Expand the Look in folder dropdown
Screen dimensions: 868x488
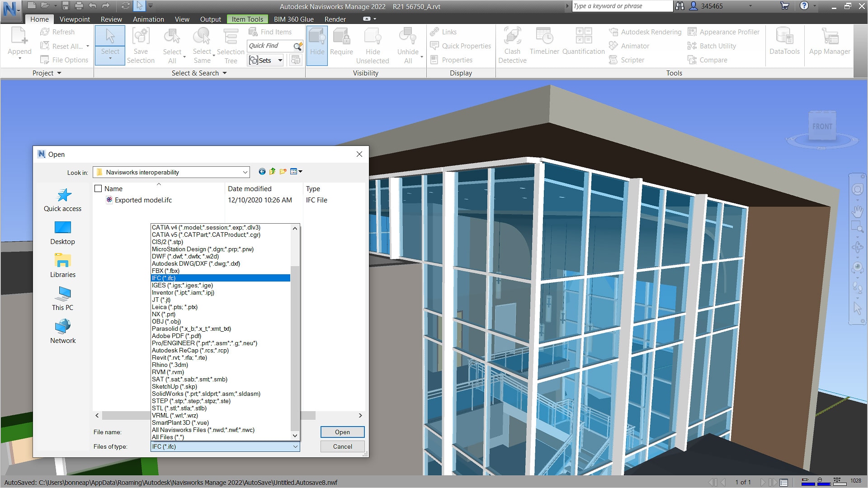pyautogui.click(x=245, y=172)
